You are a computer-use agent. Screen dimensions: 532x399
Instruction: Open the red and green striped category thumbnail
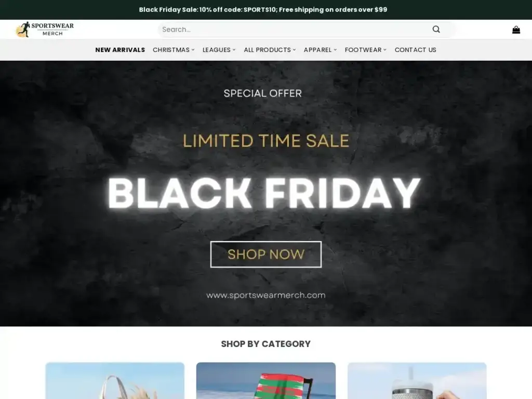coord(266,381)
